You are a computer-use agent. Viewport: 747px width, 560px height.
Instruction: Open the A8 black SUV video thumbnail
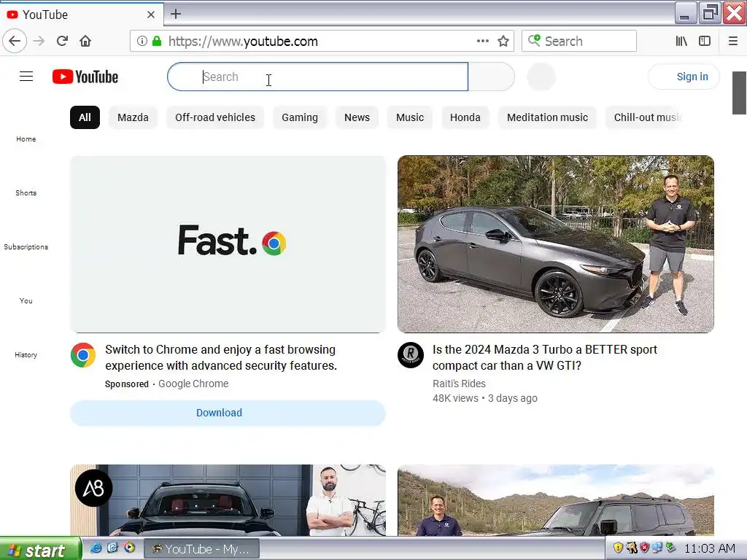pos(228,500)
